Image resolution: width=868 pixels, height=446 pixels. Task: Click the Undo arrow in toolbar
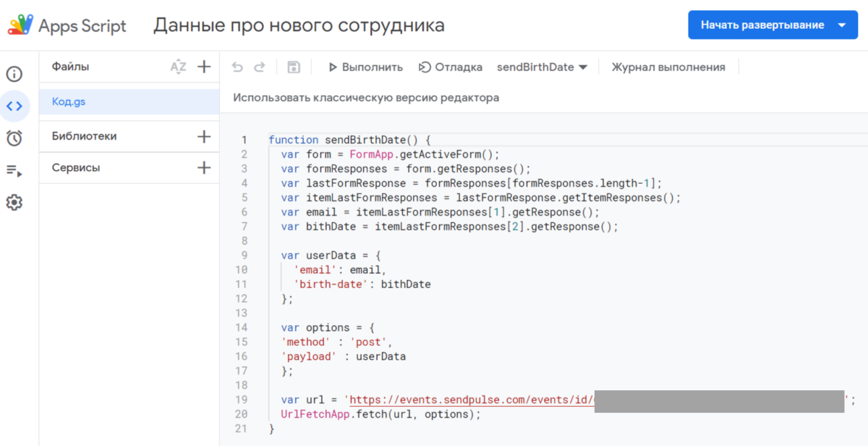(237, 67)
